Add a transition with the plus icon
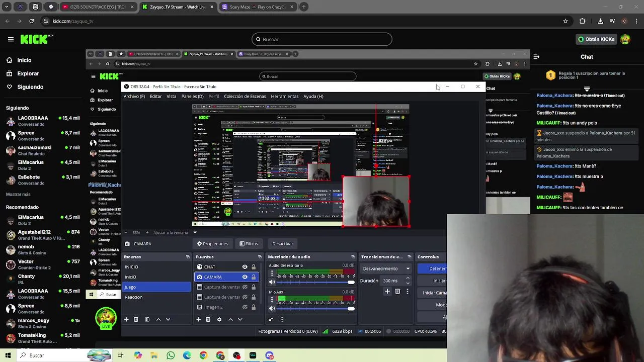 (387, 291)
